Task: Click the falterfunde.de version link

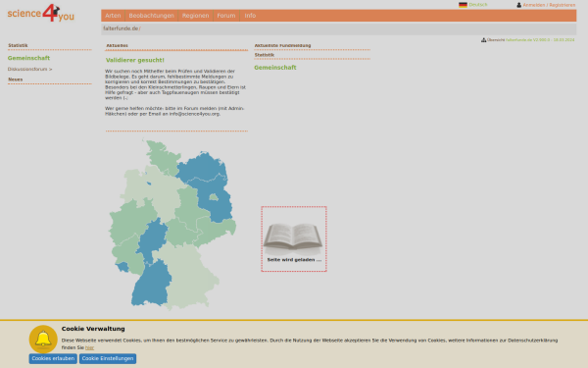Action: coord(540,40)
